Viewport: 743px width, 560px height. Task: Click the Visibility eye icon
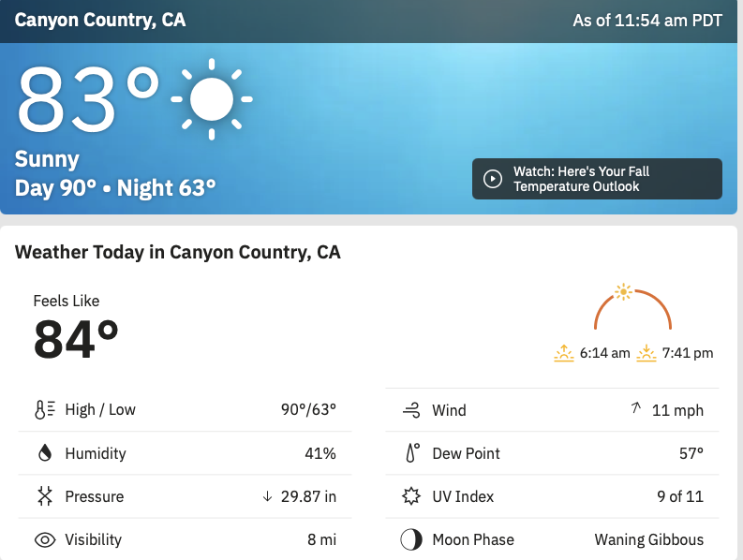pyautogui.click(x=45, y=539)
